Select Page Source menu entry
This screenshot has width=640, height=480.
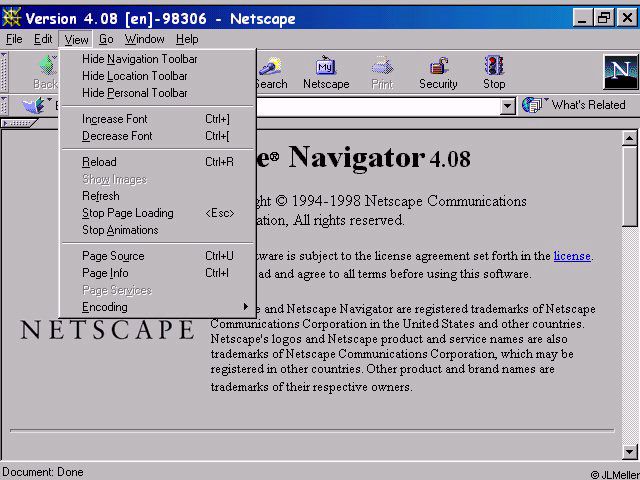[158, 256]
